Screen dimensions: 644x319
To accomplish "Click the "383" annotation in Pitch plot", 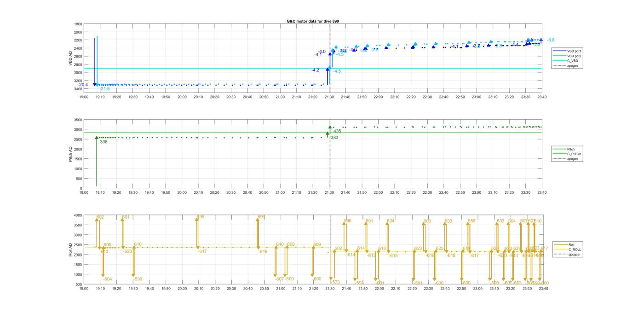I will (334, 137).
